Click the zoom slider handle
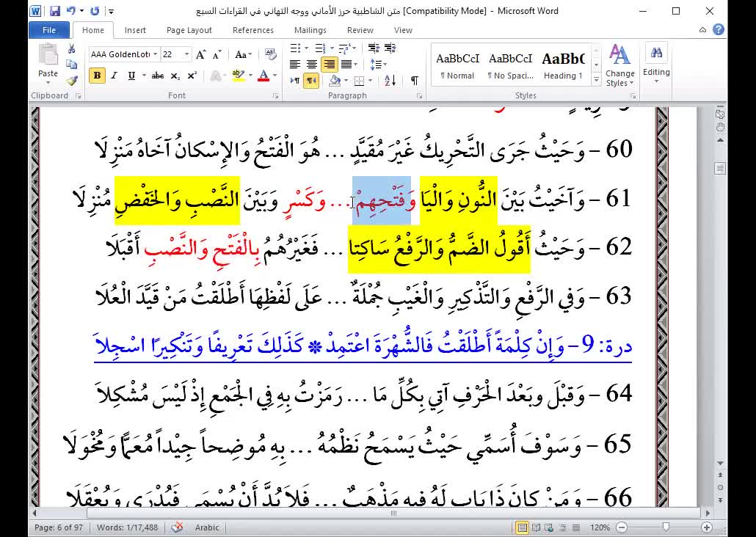 coord(666,527)
